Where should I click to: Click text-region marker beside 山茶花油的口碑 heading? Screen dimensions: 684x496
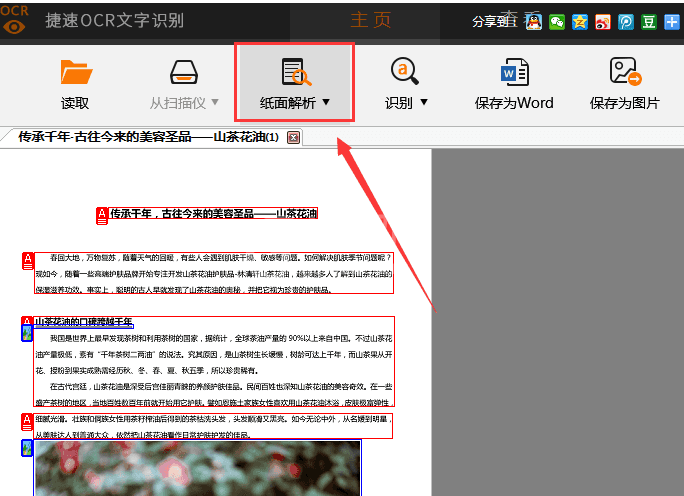coord(27,321)
